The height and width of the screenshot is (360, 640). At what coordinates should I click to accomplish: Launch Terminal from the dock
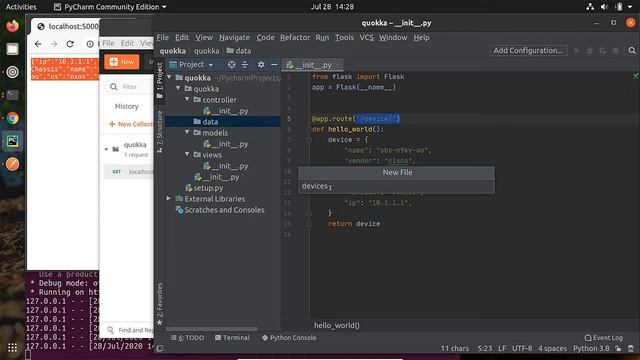[12, 95]
